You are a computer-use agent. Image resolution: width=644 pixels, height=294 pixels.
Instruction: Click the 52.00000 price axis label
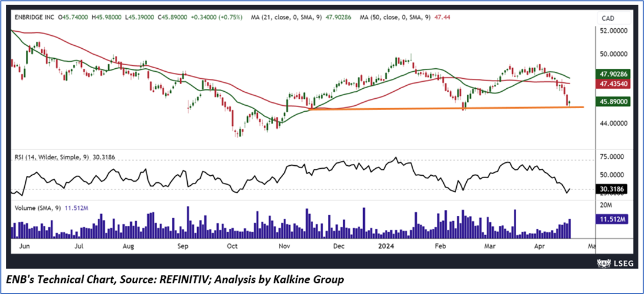click(x=615, y=31)
